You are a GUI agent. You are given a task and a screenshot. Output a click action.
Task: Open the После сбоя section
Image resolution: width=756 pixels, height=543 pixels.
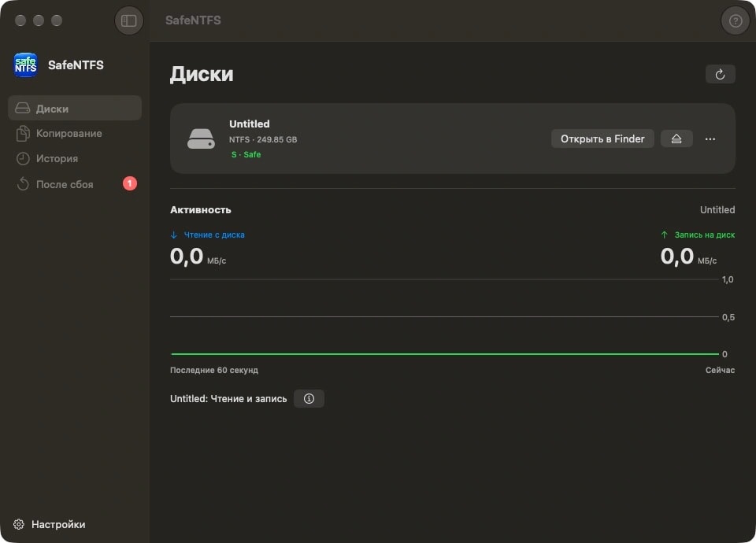tap(75, 184)
